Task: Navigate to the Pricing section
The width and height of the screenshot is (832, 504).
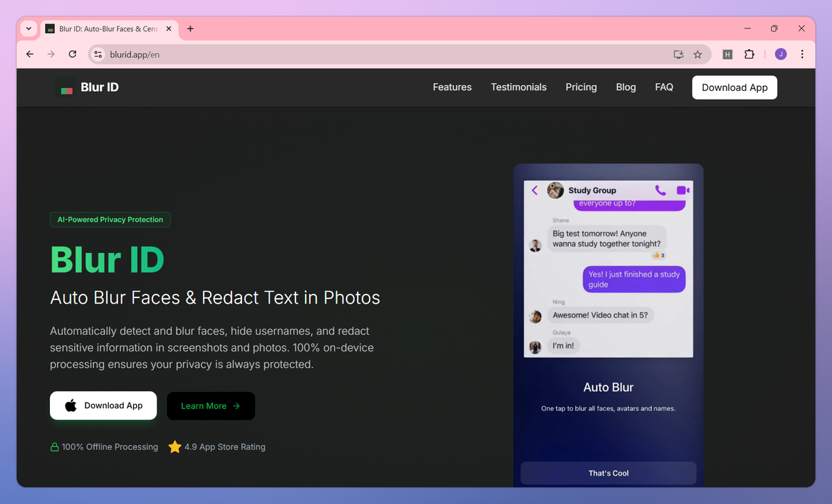Action: coord(581,87)
